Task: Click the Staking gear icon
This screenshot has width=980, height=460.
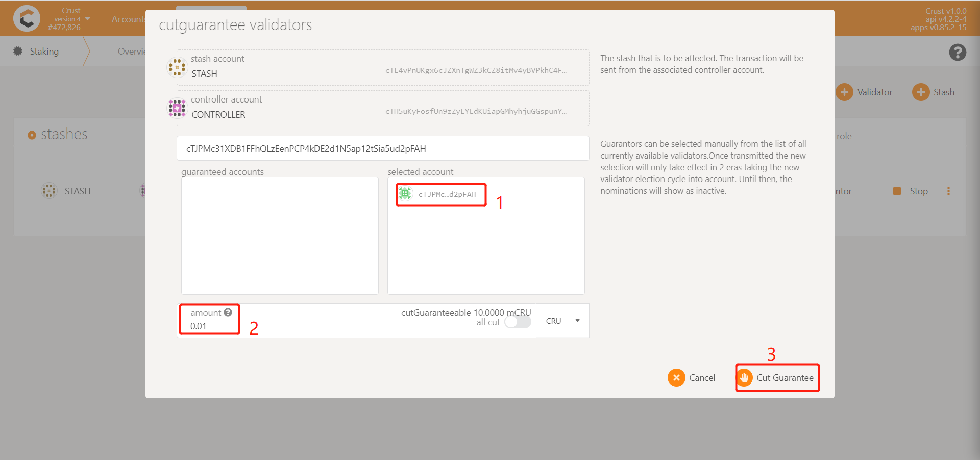Action: 18,51
